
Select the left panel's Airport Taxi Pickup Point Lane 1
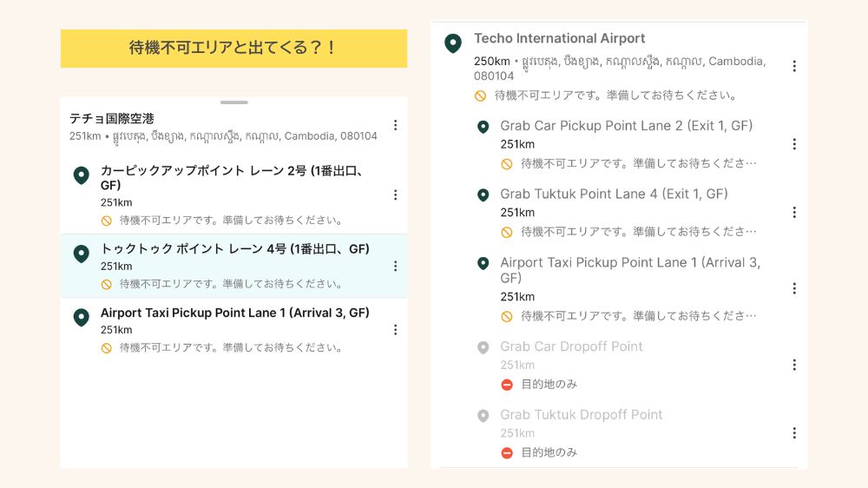pyautogui.click(x=234, y=313)
